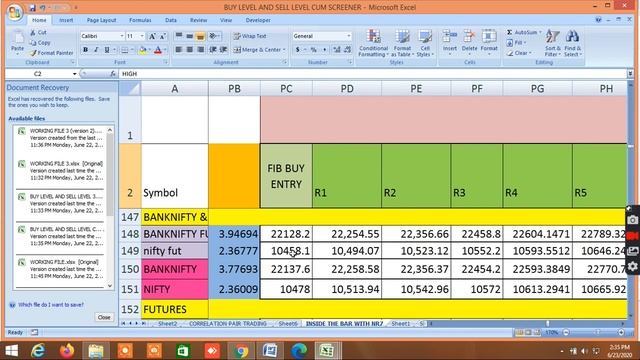Click the Clear eraser icon
Viewport: 640px width, 360px height.
[x=510, y=53]
